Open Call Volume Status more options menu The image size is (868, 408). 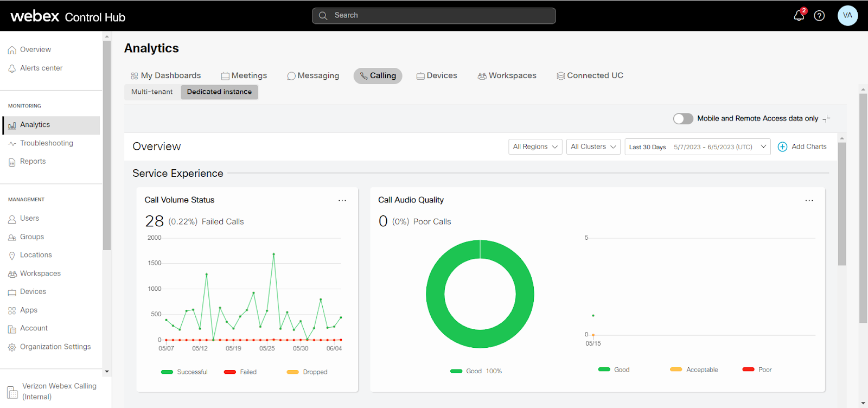342,200
